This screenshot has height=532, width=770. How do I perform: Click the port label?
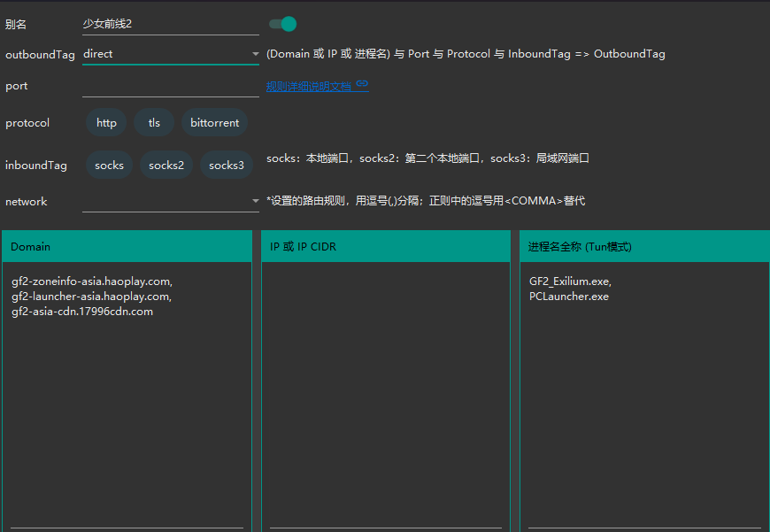coord(16,86)
